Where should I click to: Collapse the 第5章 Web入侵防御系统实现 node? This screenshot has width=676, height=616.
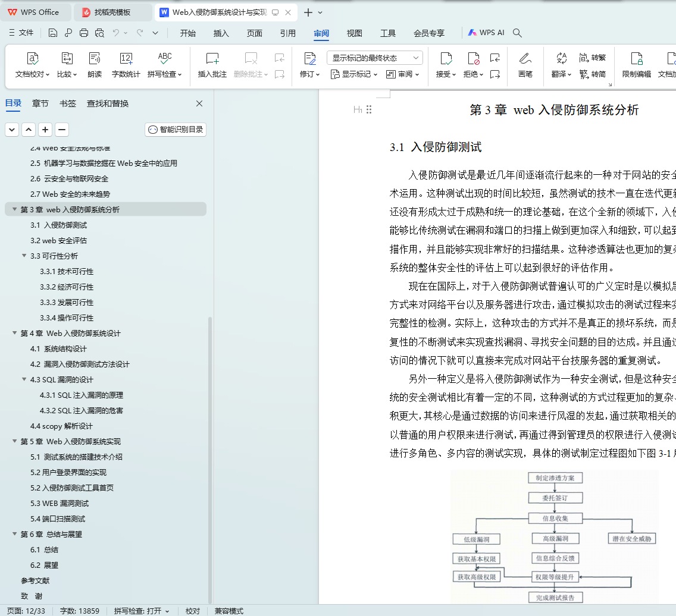[x=15, y=441]
